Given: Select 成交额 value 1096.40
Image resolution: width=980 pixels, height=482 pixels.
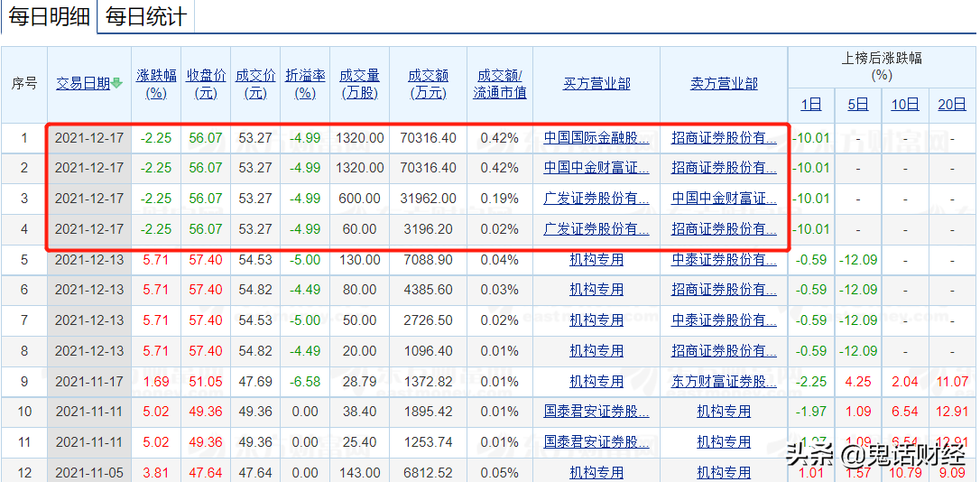Looking at the screenshot, I should point(428,351).
